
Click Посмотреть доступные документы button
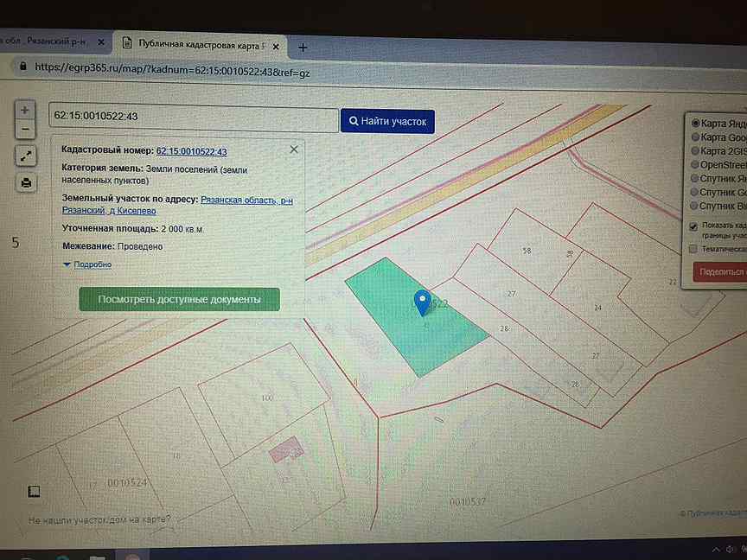179,299
